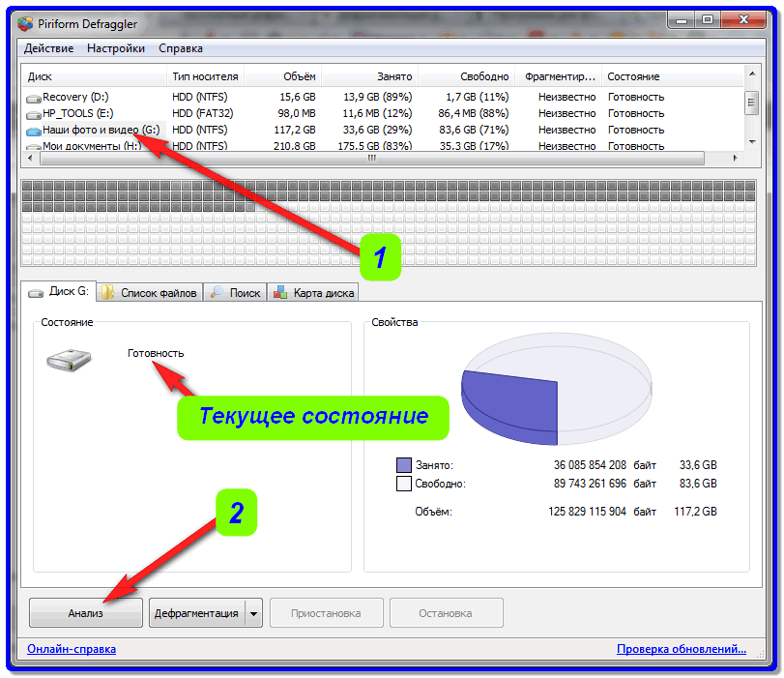
Task: Click the 33,6 GB (29%) used cell
Action: [378, 131]
